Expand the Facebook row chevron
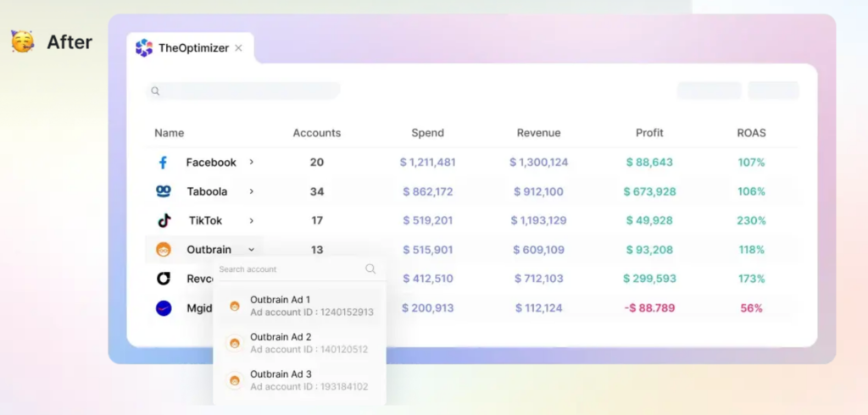 pos(251,162)
